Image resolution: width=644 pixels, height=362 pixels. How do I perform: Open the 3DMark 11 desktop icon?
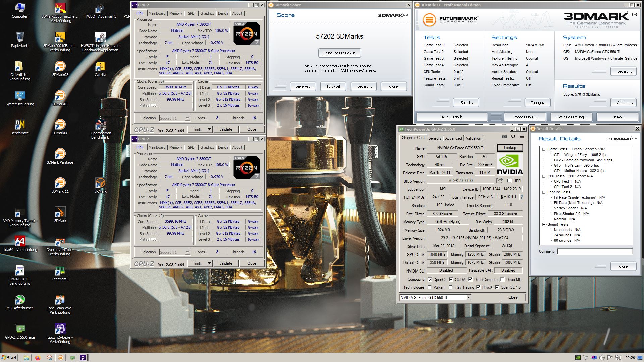[x=60, y=185]
